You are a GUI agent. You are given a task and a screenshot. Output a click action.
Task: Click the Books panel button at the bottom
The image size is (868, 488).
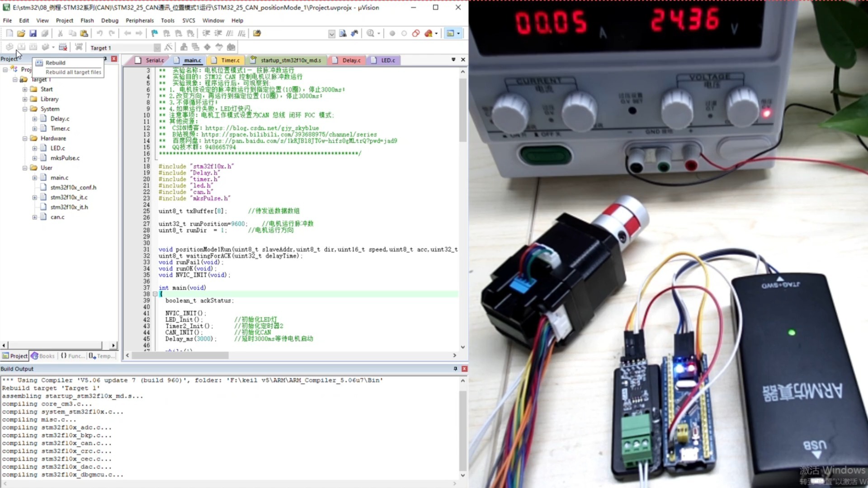42,356
